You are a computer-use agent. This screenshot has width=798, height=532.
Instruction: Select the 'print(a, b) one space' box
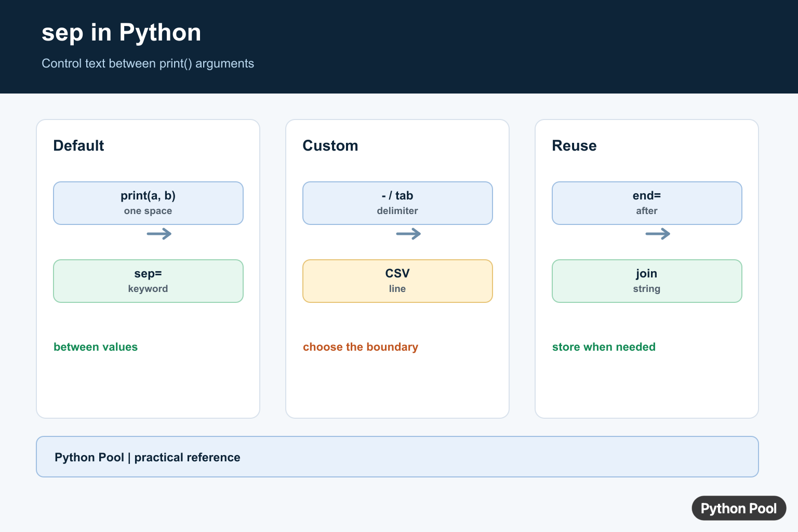pos(148,203)
